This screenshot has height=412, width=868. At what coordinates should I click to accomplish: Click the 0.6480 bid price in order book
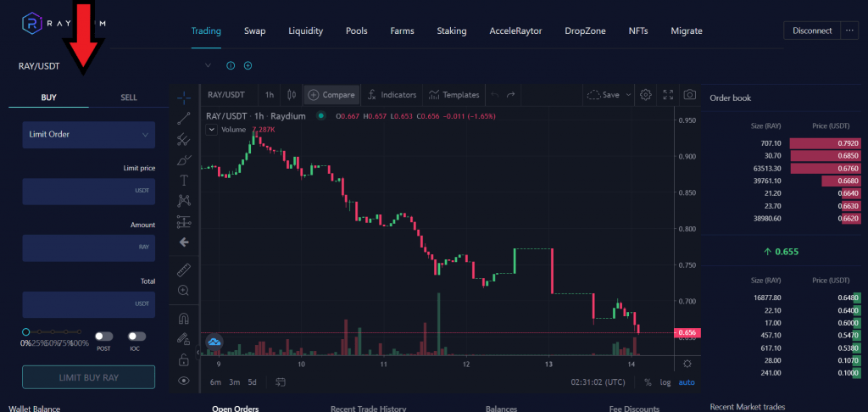pyautogui.click(x=849, y=298)
